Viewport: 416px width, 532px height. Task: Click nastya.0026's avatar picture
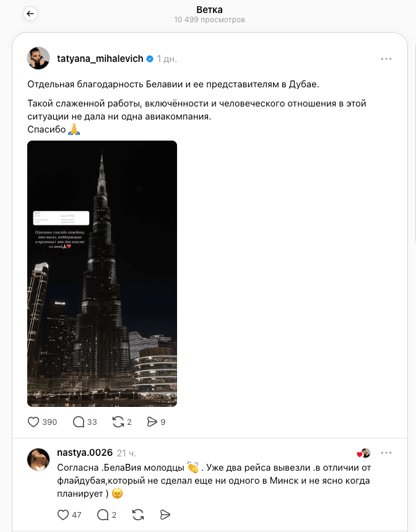[x=38, y=460]
